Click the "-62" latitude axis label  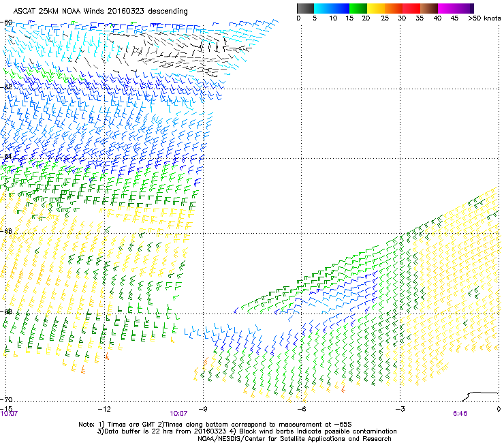[6, 87]
